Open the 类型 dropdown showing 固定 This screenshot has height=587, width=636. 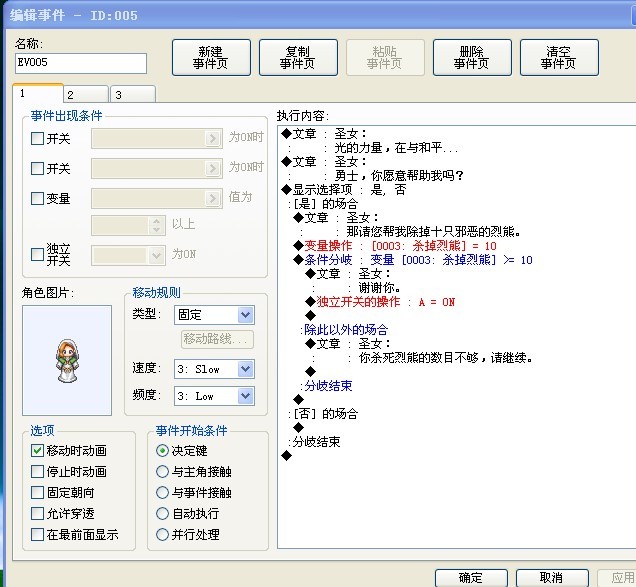[214, 315]
